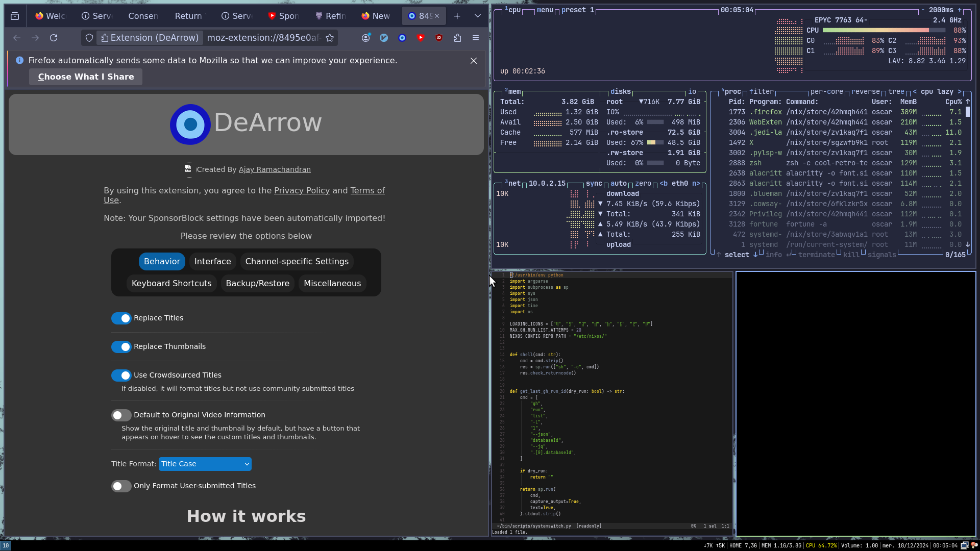Click the .ro-store disk usage bar
This screenshot has height=551, width=980.
coord(655,143)
